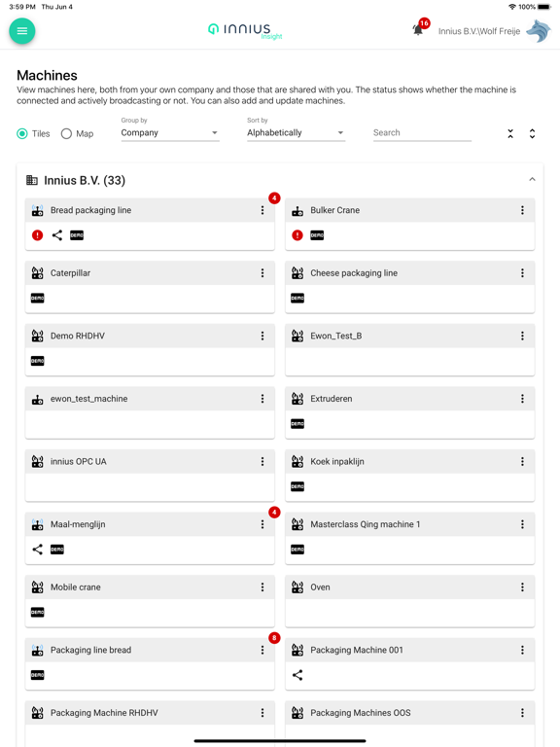
Task: Open the Packaging line bread options menu
Action: coord(262,651)
